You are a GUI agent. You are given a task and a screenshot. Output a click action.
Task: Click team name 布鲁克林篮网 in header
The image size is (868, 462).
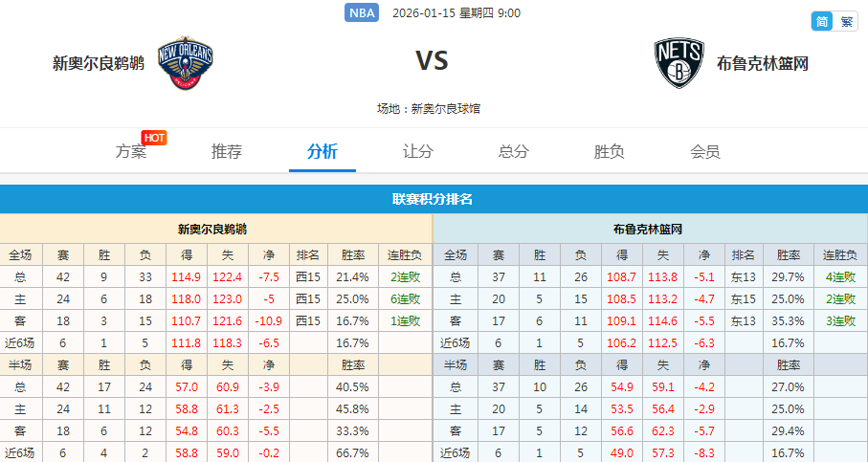(763, 63)
